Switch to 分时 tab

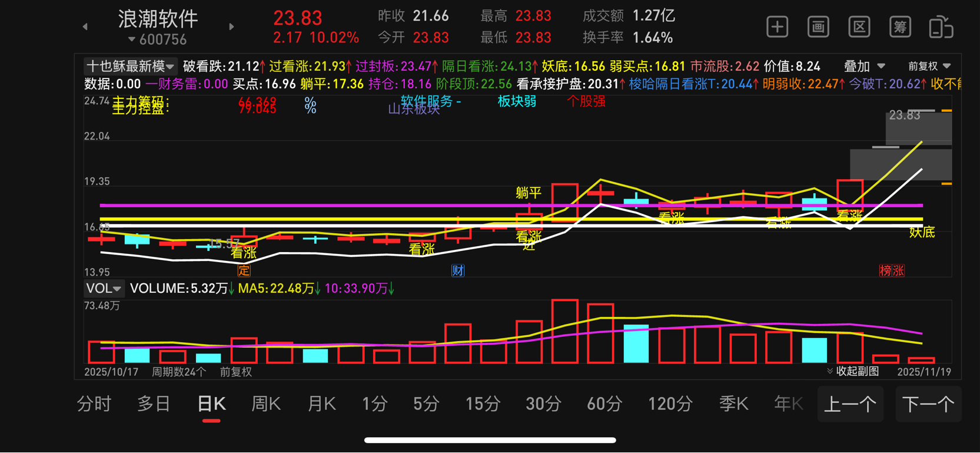(94, 404)
